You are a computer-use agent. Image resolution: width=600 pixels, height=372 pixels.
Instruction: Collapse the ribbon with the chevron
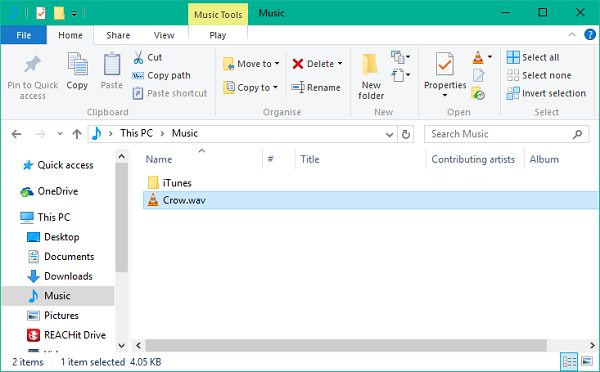[x=572, y=34]
